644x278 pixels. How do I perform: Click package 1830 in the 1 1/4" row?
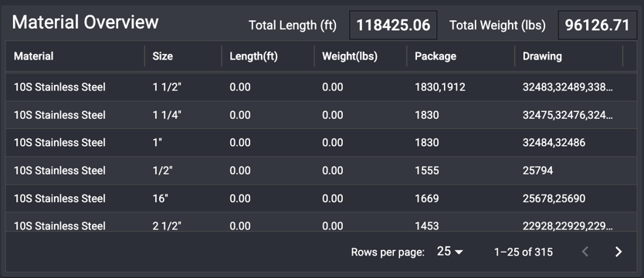click(x=427, y=115)
